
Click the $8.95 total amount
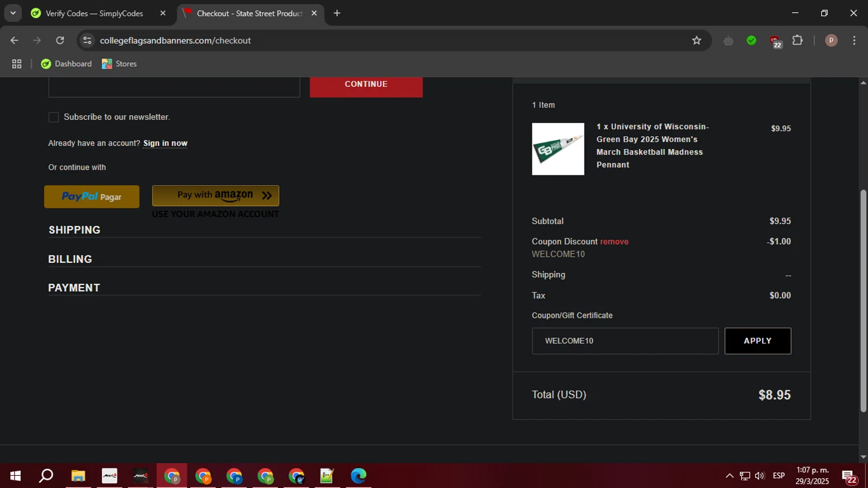[774, 395]
